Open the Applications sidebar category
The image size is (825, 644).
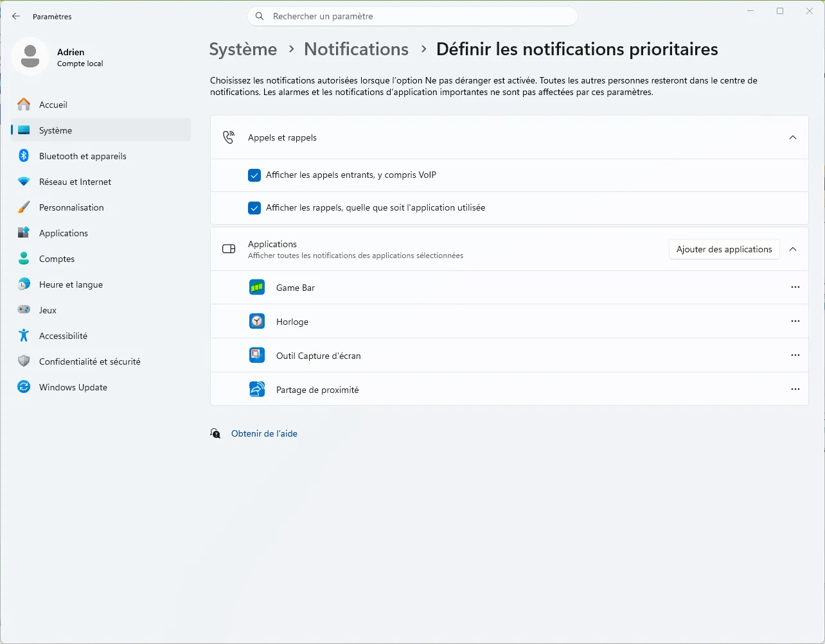[101, 233]
